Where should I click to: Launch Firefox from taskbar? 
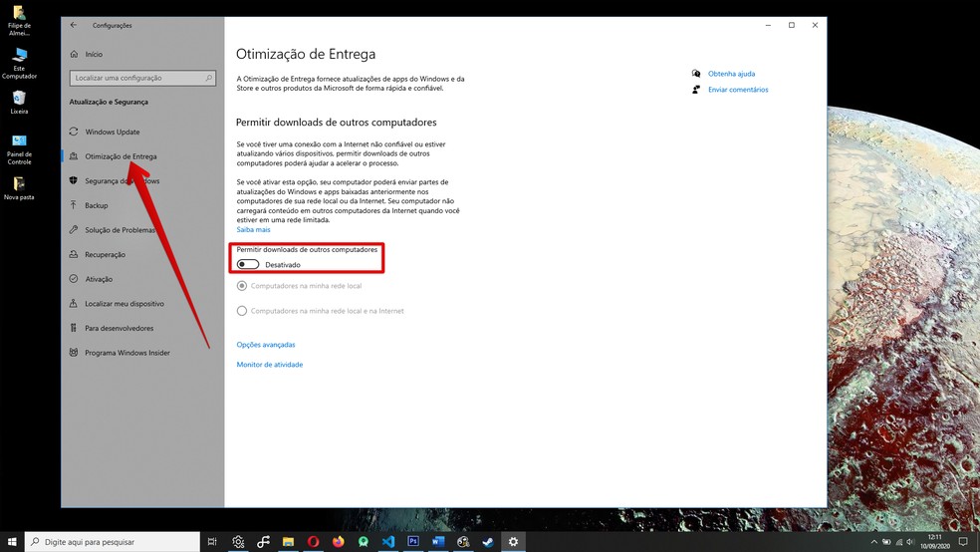pos(339,541)
